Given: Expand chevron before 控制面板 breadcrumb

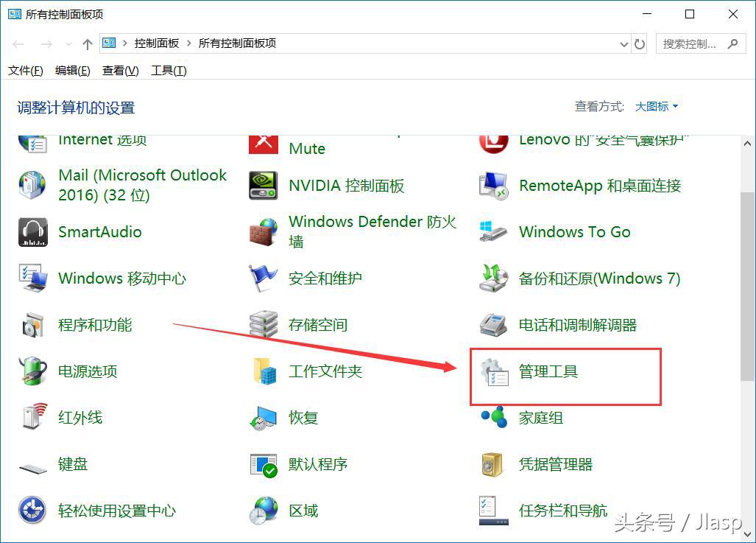Looking at the screenshot, I should tap(125, 43).
